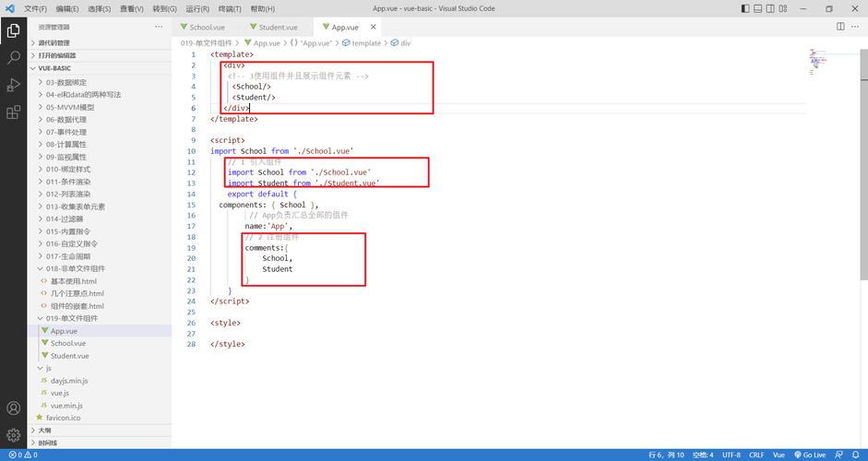Open School.vue in the file tree
The height and width of the screenshot is (461, 868).
100,343
